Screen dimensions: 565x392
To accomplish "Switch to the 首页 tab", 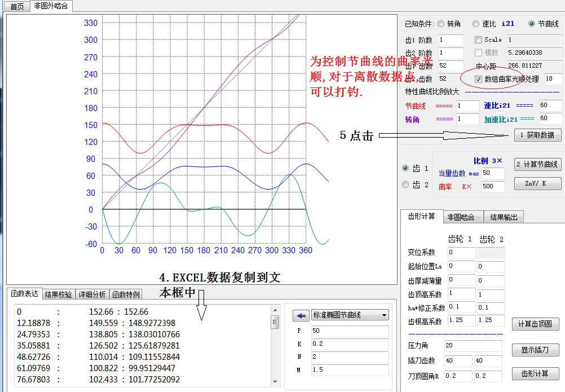I will pos(17,6).
